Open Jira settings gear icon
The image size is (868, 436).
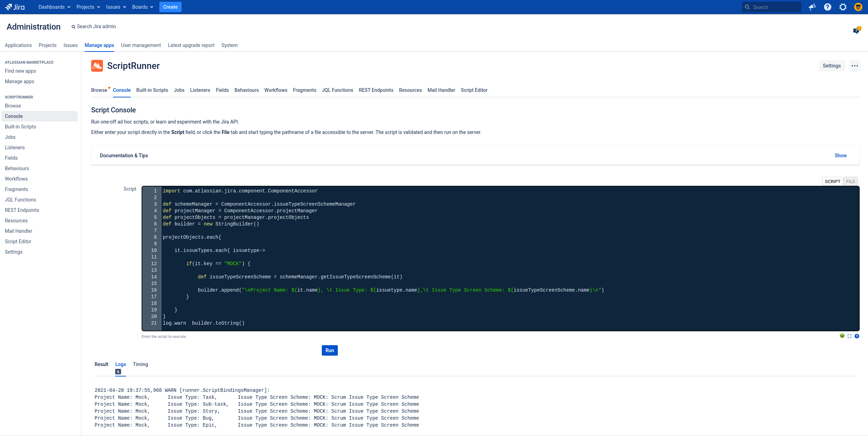coord(843,7)
